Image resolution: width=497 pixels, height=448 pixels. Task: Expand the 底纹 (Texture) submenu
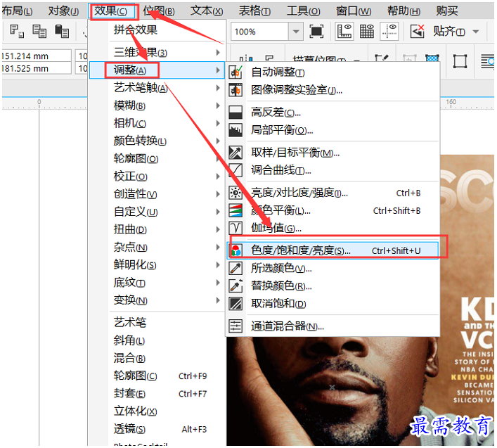click(157, 283)
